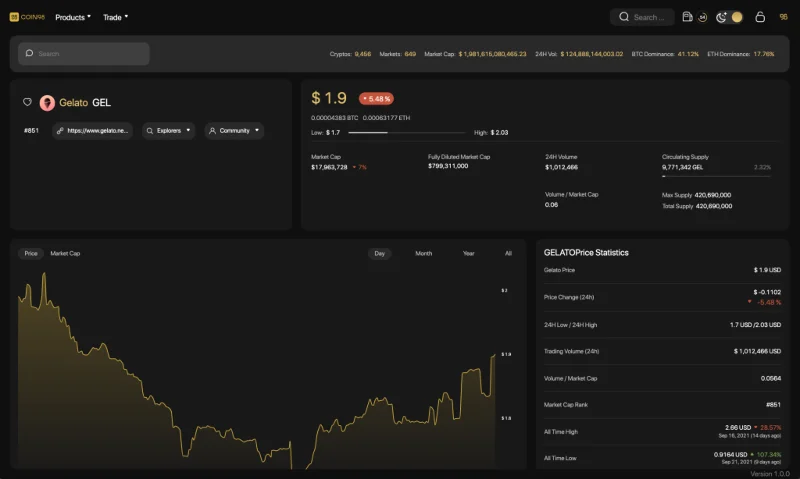800x479 pixels.
Task: Click the Gelato coin logo
Action: (x=47, y=103)
